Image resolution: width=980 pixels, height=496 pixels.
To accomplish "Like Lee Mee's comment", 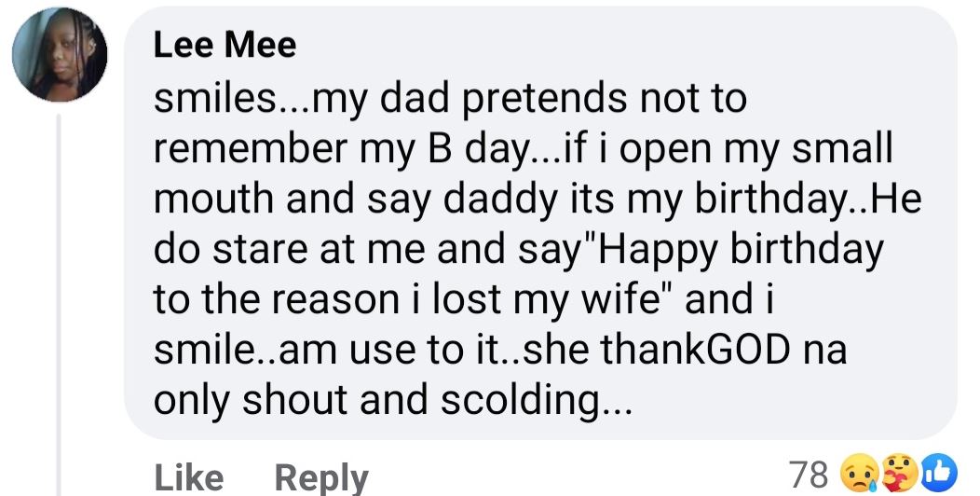I will pos(188,477).
